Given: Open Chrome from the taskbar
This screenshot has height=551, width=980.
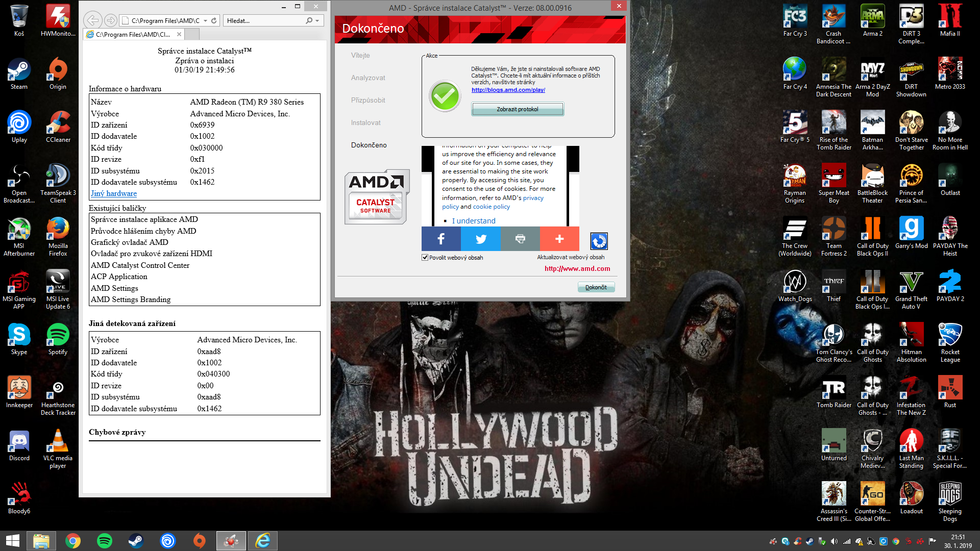Looking at the screenshot, I should coord(73,541).
